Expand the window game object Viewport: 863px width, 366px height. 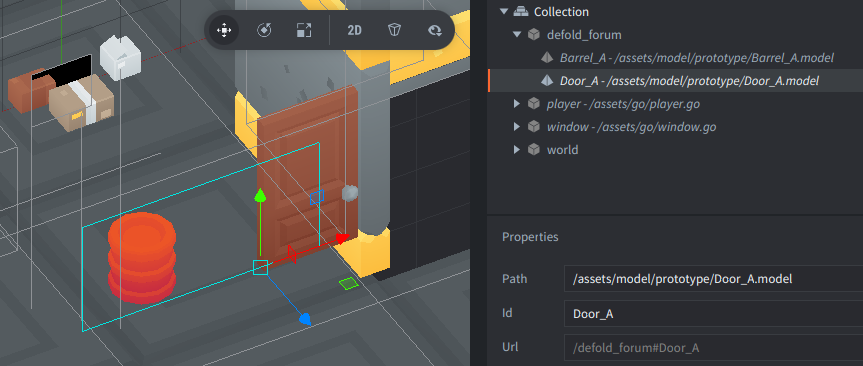(x=516, y=127)
